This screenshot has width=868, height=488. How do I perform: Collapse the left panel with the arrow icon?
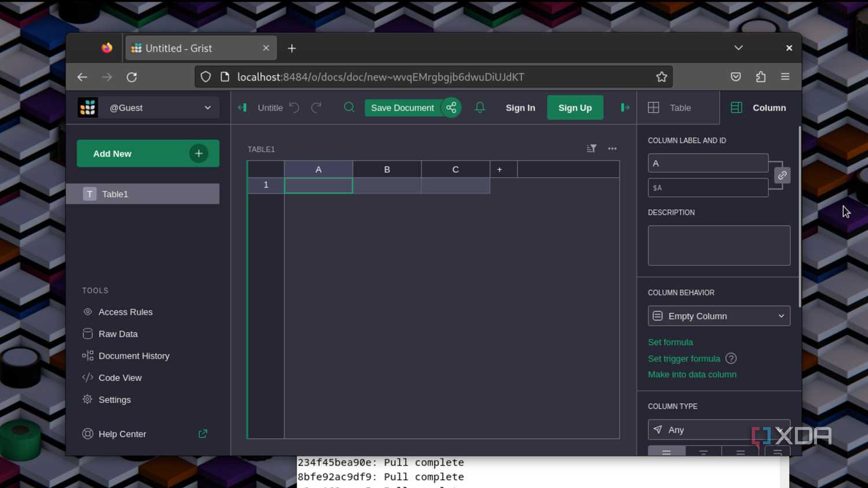click(x=242, y=108)
